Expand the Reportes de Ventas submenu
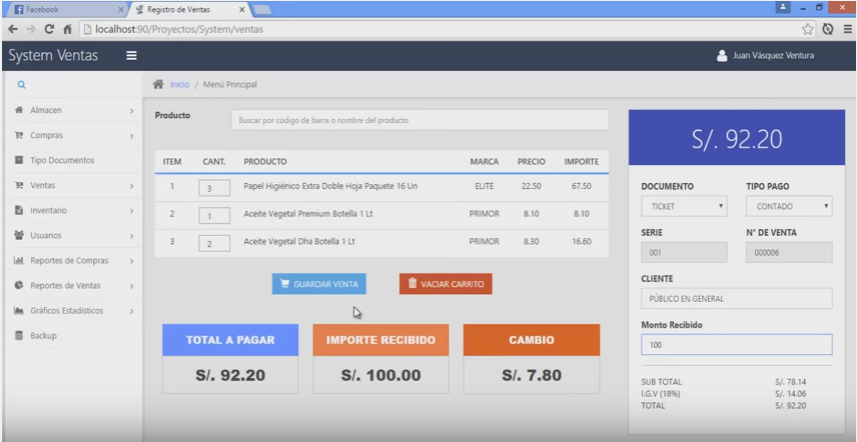 [70, 286]
